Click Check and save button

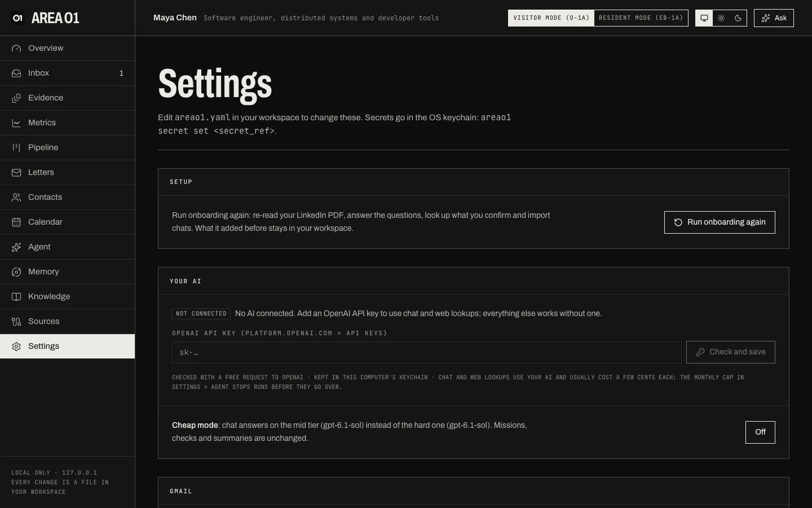(731, 352)
